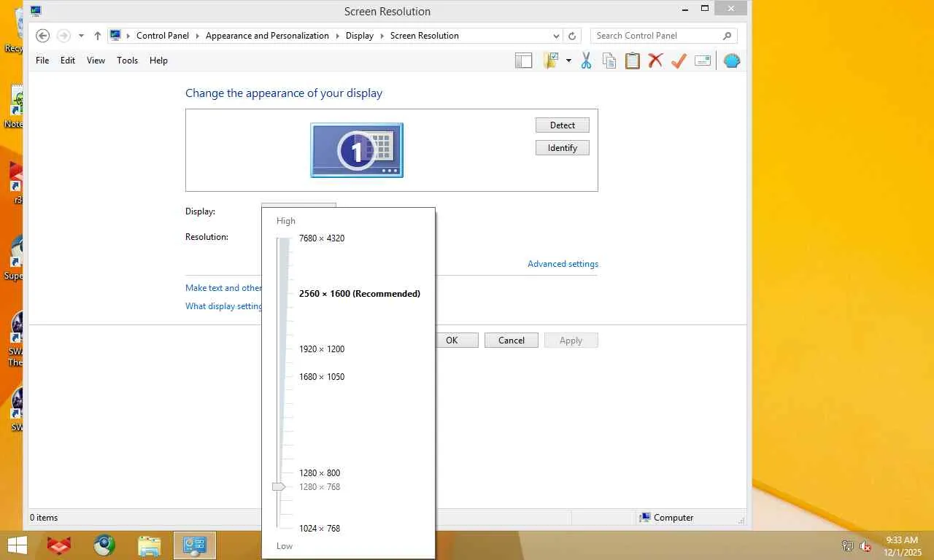Select the 1280 × 768 resolution label
Viewport: 934px width, 560px height.
click(x=320, y=487)
